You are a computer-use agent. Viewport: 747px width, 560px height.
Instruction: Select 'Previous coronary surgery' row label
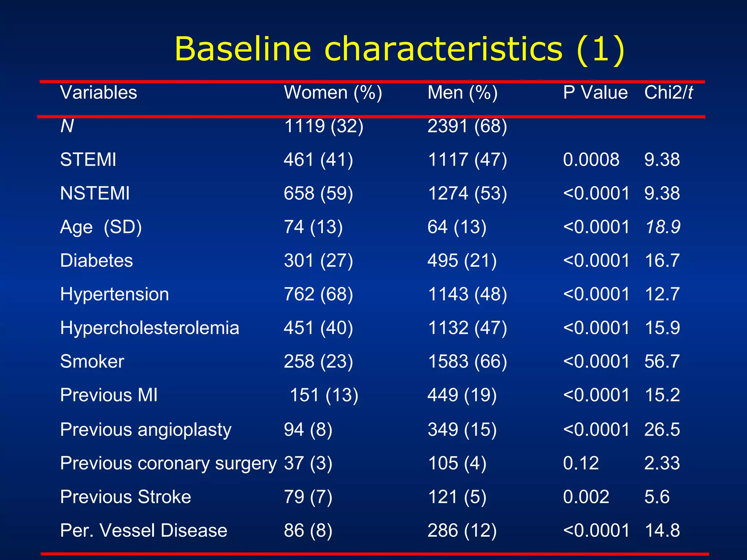point(168,463)
